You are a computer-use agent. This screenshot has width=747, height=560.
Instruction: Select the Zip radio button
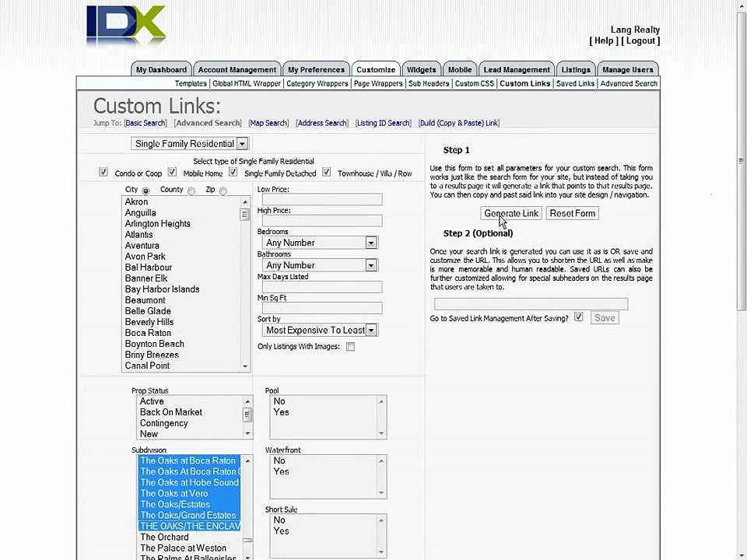pos(223,191)
